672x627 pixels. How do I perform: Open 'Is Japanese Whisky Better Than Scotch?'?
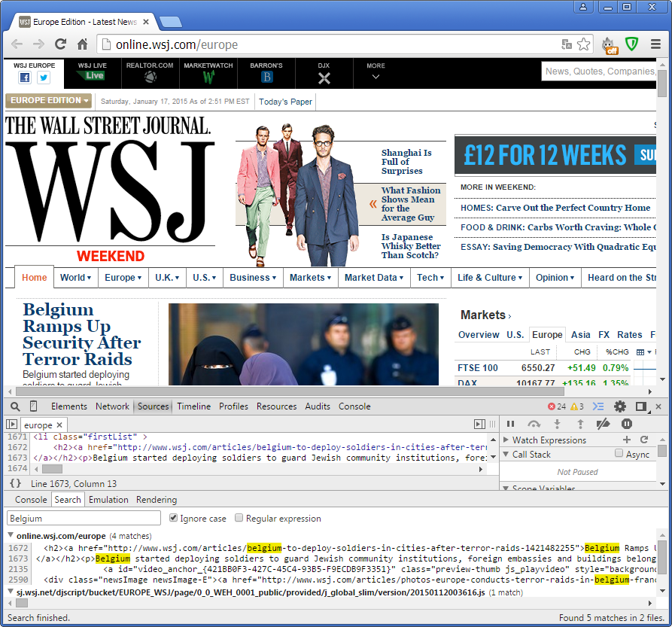[x=411, y=246]
